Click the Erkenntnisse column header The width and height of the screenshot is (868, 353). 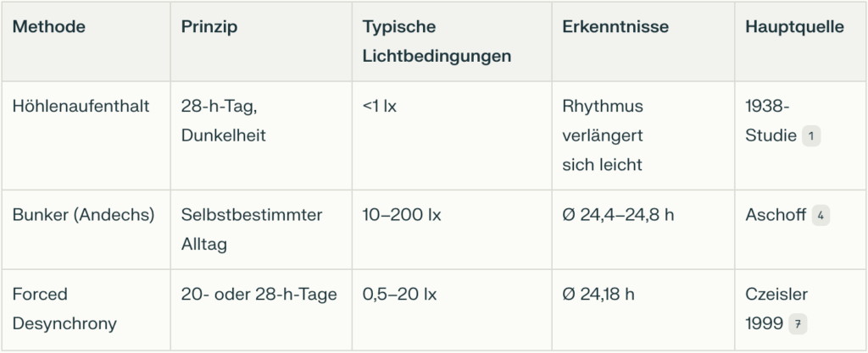(x=615, y=26)
